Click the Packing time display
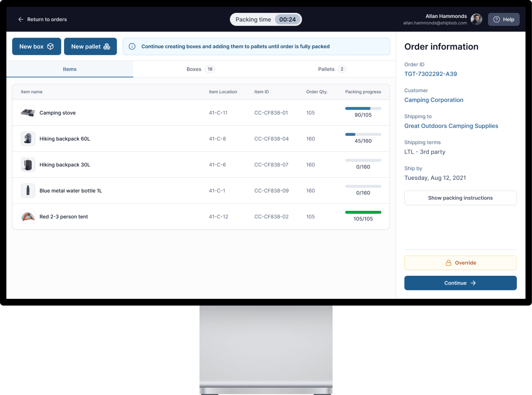The width and height of the screenshot is (532, 395). tap(266, 19)
